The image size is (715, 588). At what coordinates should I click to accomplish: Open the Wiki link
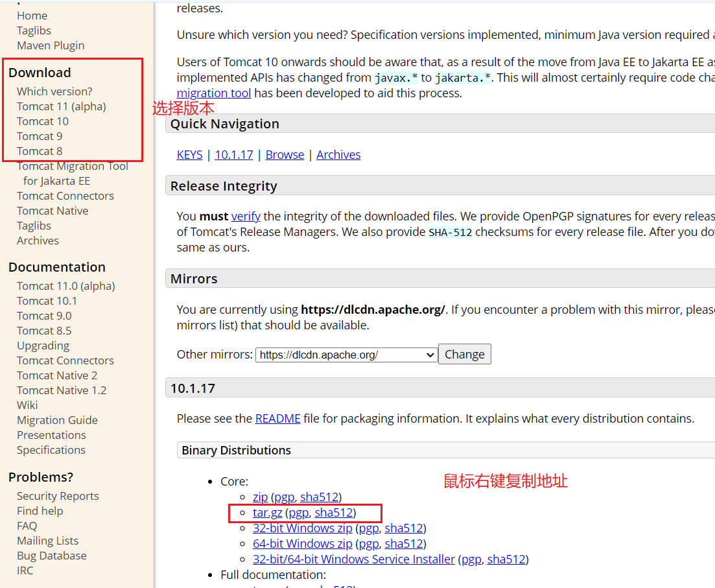point(27,405)
